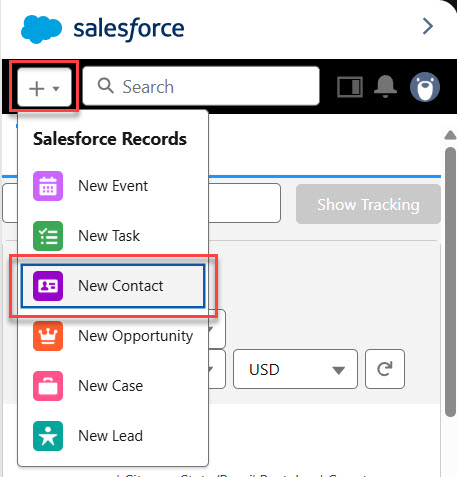
Task: Click the vertical scrollbar thumb
Action: point(450,282)
